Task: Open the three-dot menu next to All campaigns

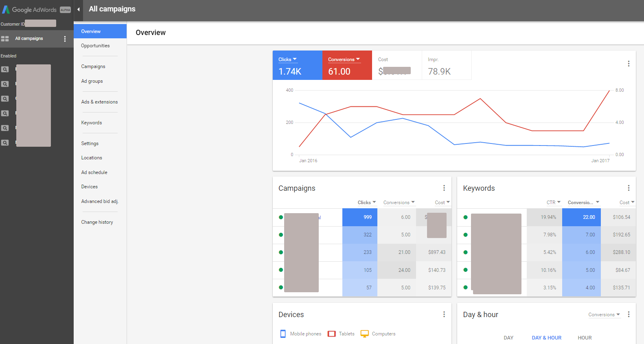Action: pos(65,39)
